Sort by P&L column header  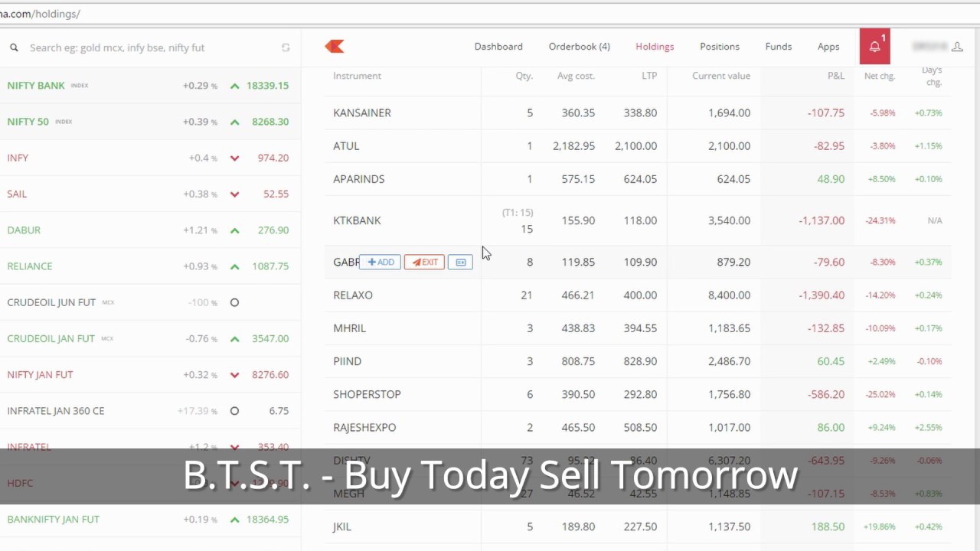[x=836, y=76]
